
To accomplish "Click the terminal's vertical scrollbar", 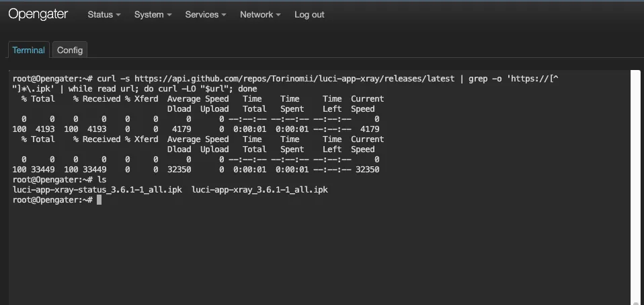I will point(635,187).
